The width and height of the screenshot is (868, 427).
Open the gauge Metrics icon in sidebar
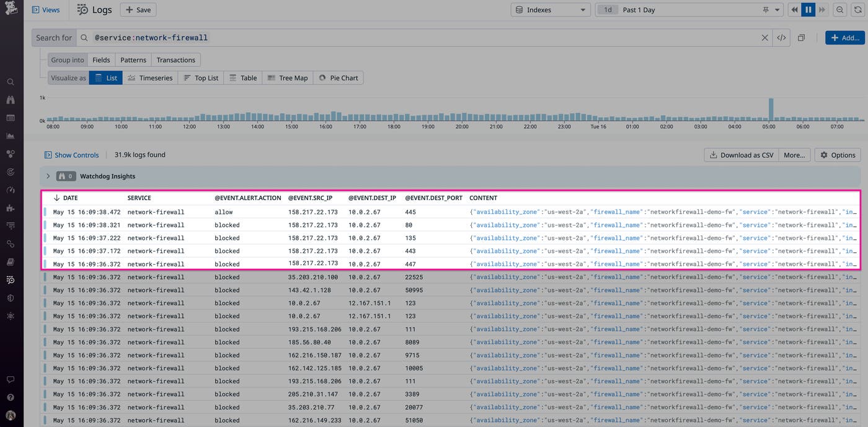tap(11, 190)
